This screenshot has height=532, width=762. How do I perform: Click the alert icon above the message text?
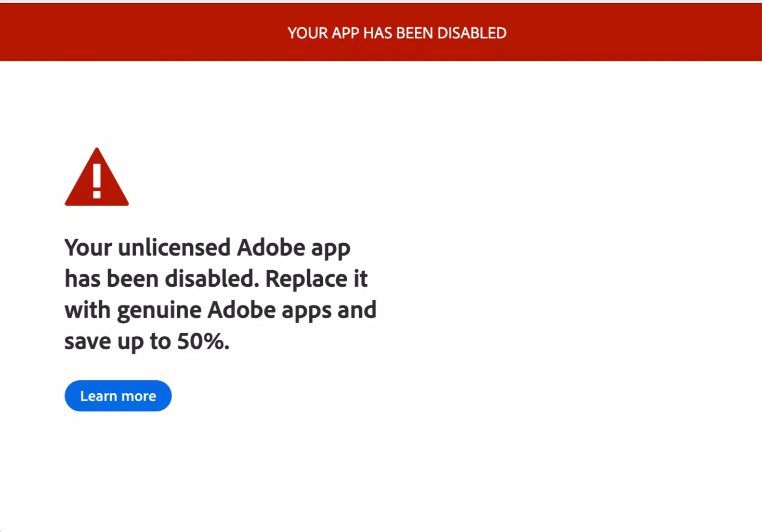tap(97, 179)
